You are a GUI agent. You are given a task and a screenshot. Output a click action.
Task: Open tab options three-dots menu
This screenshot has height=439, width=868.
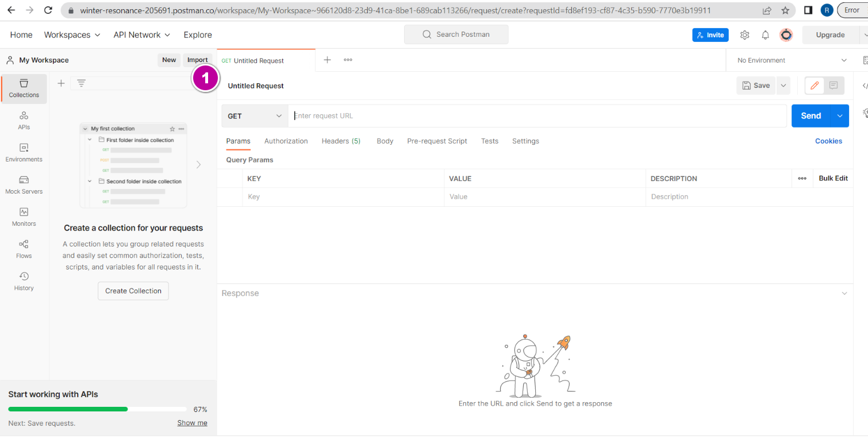point(348,60)
